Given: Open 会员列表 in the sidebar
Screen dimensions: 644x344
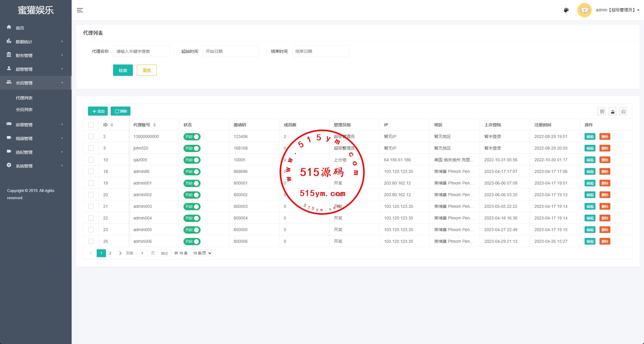Looking at the screenshot, I should [24, 110].
